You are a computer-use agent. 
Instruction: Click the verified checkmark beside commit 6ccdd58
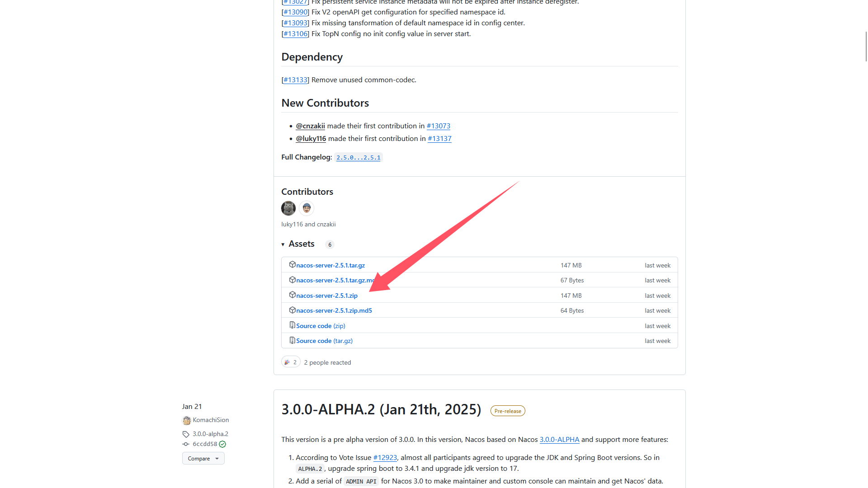pos(222,444)
